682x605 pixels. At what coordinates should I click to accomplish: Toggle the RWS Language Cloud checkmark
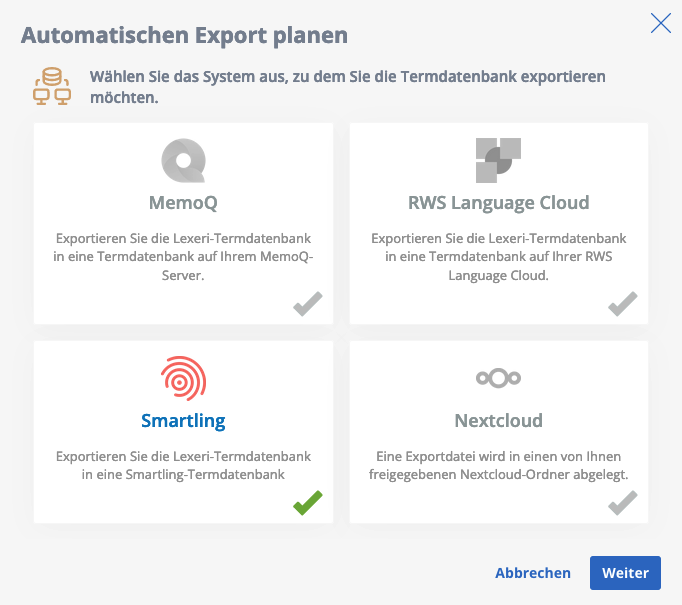click(623, 304)
